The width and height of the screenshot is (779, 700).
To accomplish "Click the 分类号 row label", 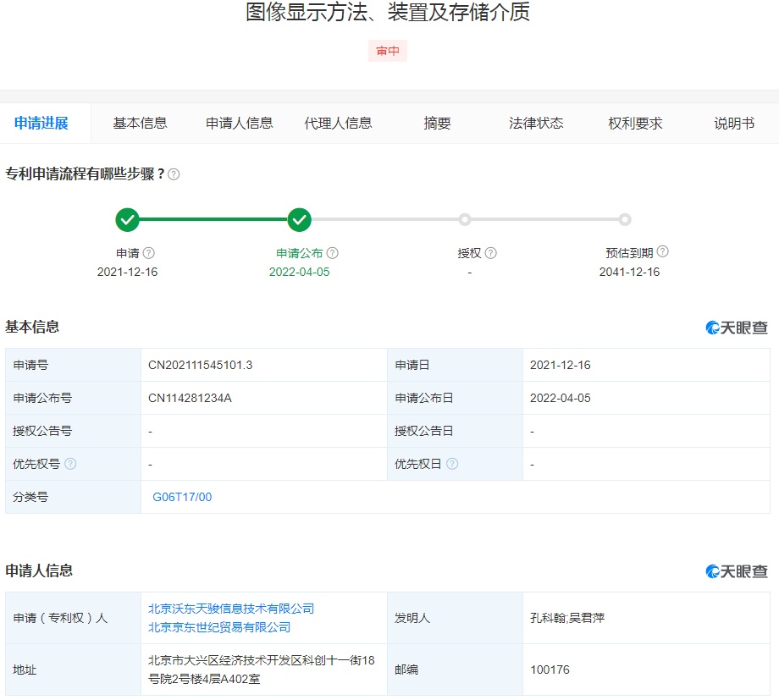I will tap(30, 497).
